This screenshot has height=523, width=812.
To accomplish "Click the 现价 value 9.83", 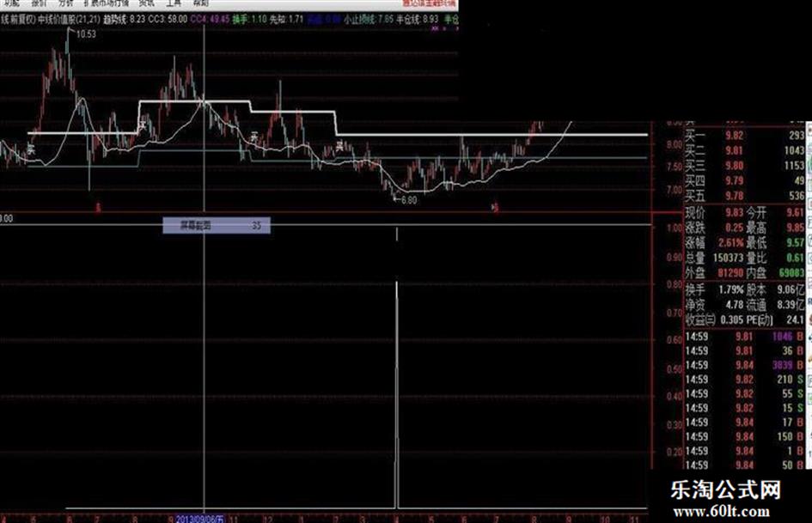I will pyautogui.click(x=735, y=212).
